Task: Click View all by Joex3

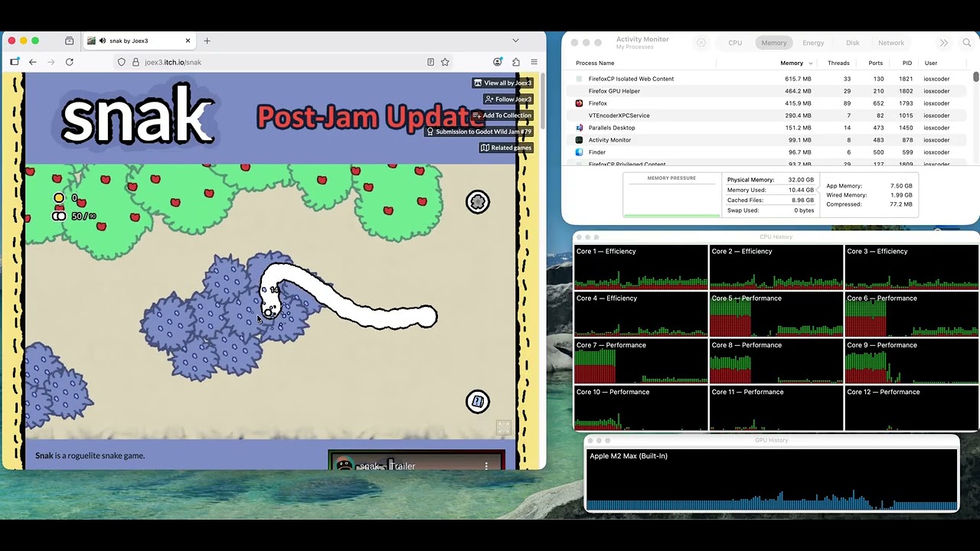Action: [x=502, y=83]
